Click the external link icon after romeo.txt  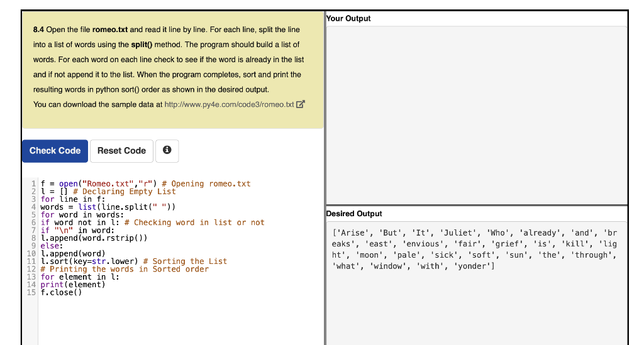pyautogui.click(x=301, y=104)
